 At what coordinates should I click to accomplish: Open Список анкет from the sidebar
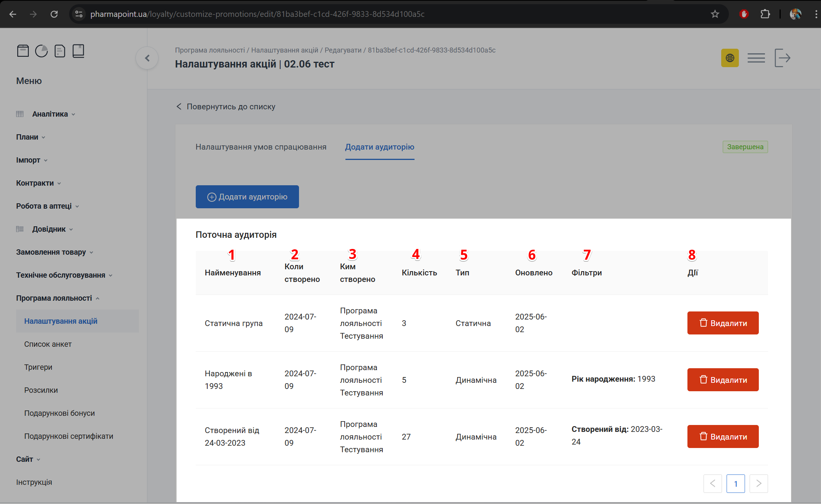(48, 344)
